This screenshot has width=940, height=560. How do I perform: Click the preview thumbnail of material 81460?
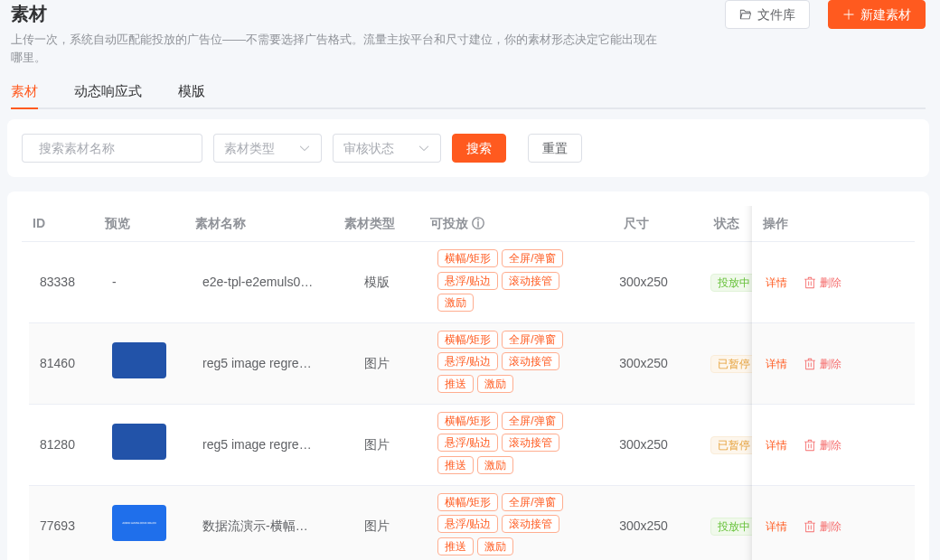tap(139, 360)
